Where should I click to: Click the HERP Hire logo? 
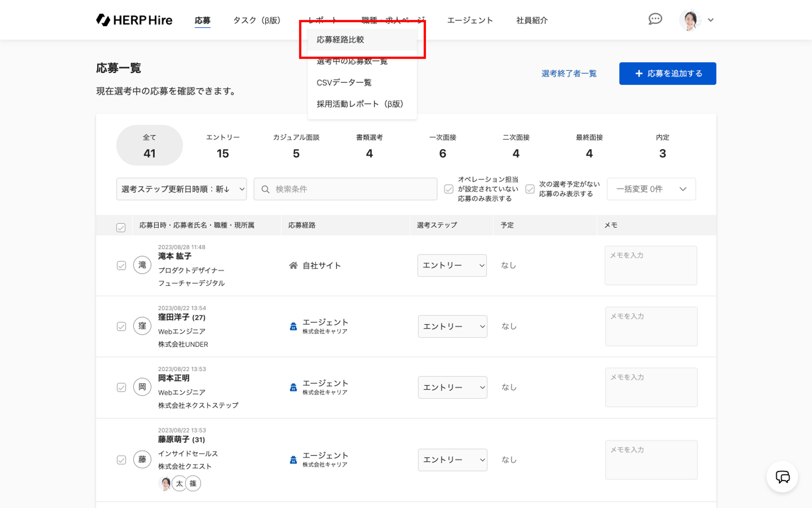click(134, 20)
